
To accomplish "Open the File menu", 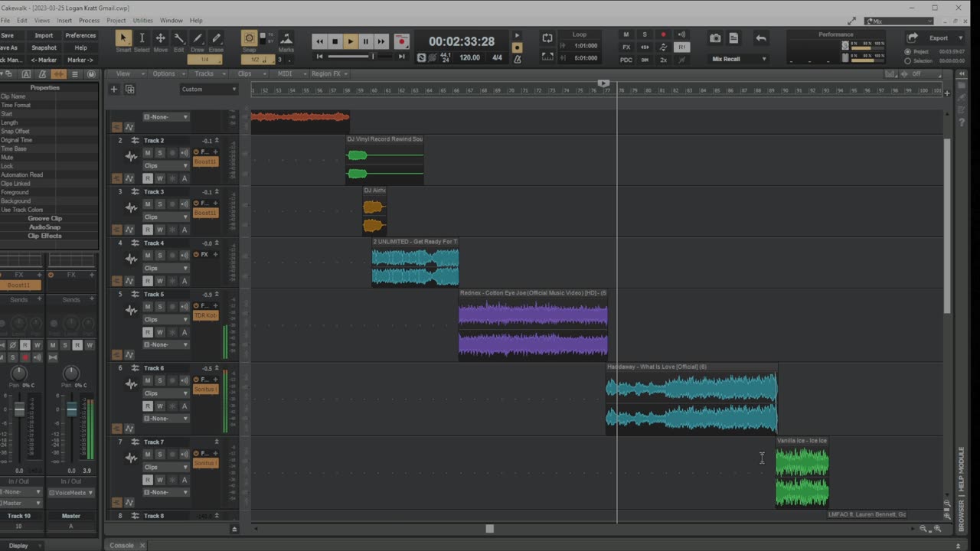I will 5,20.
